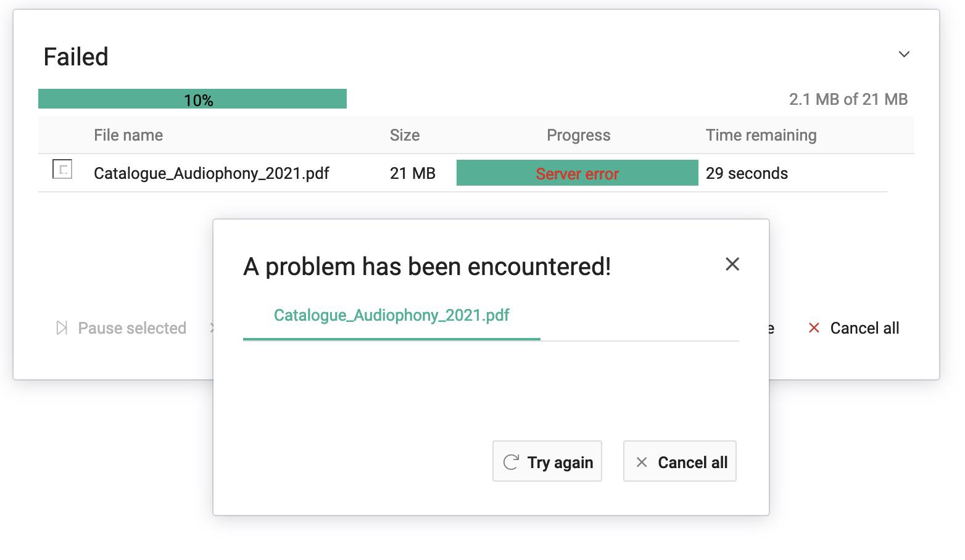Click the red X icon beside Cancel all
Screen dimensions: 965x560
click(x=814, y=327)
